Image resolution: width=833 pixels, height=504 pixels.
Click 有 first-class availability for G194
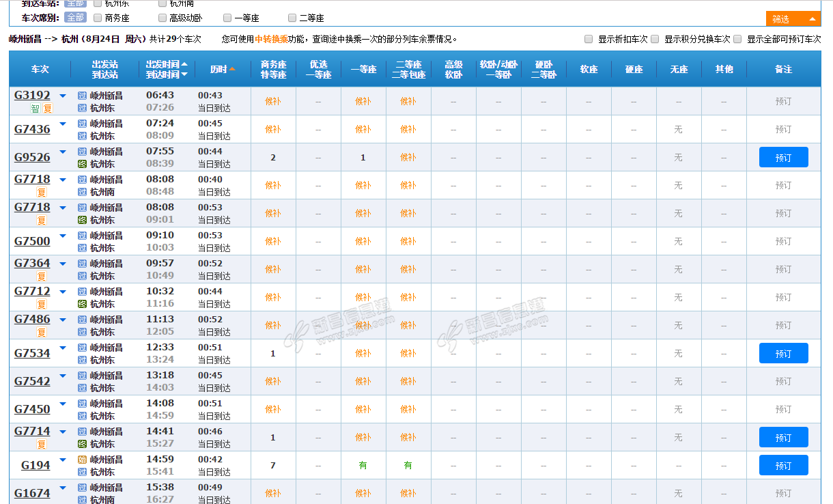pyautogui.click(x=363, y=466)
